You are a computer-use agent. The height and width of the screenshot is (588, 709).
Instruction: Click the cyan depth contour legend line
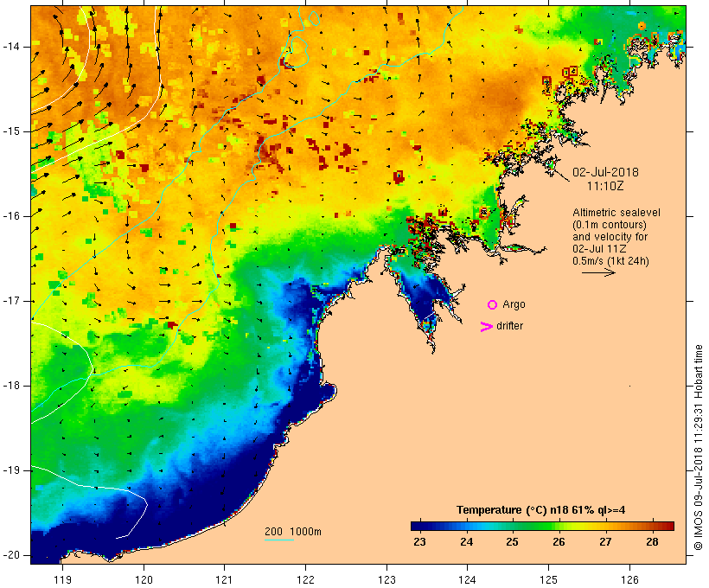pos(279,540)
